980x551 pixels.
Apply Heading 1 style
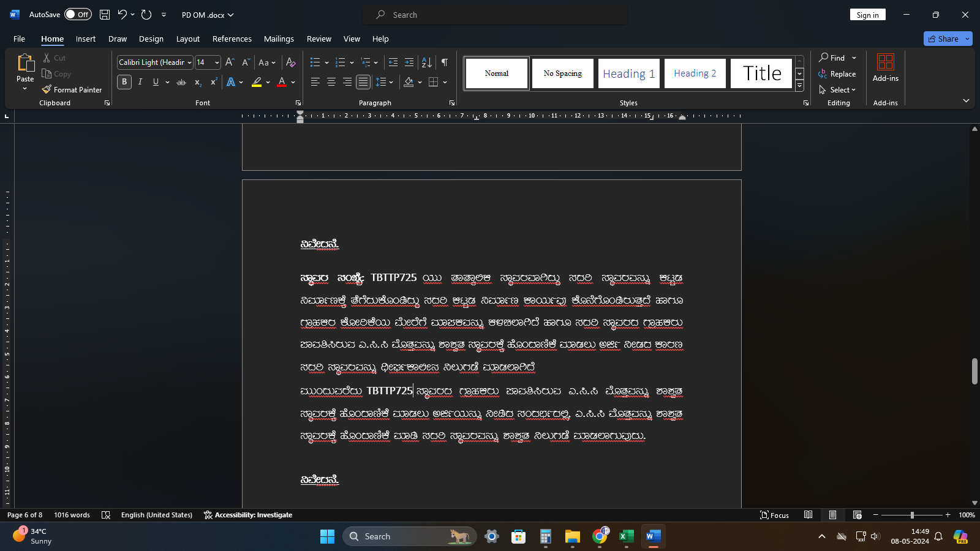click(x=629, y=73)
